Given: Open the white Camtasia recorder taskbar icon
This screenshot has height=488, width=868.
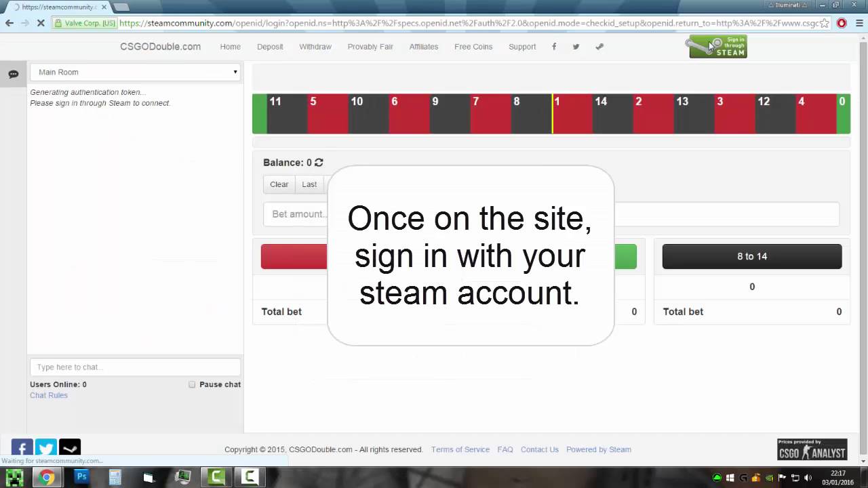Looking at the screenshot, I should click(x=250, y=477).
